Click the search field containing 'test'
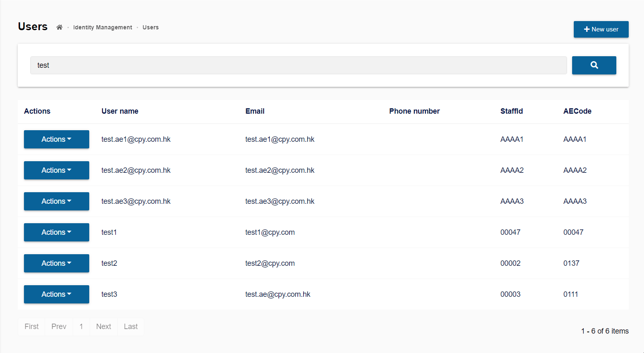 tap(298, 65)
